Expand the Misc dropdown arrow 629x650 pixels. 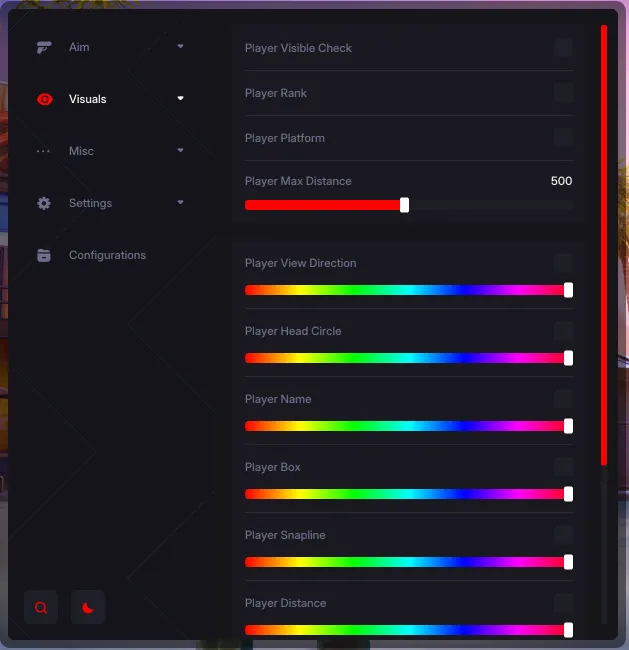click(x=180, y=150)
